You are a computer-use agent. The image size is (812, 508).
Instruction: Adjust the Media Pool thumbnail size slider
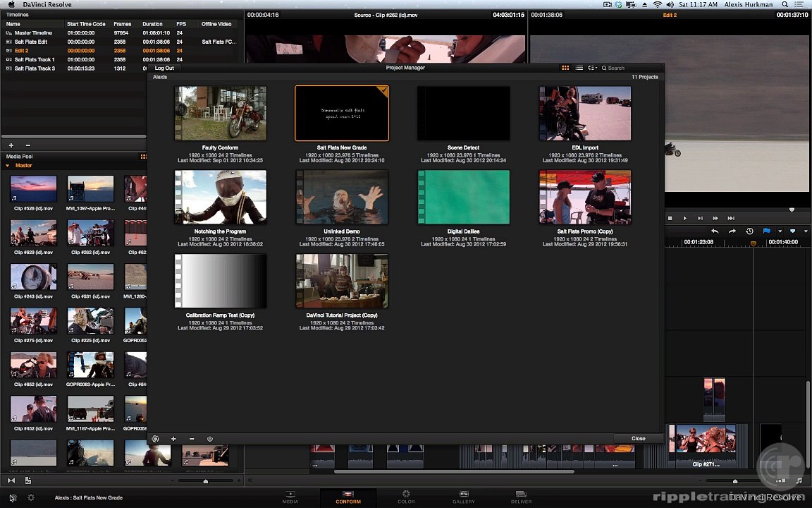(x=205, y=481)
